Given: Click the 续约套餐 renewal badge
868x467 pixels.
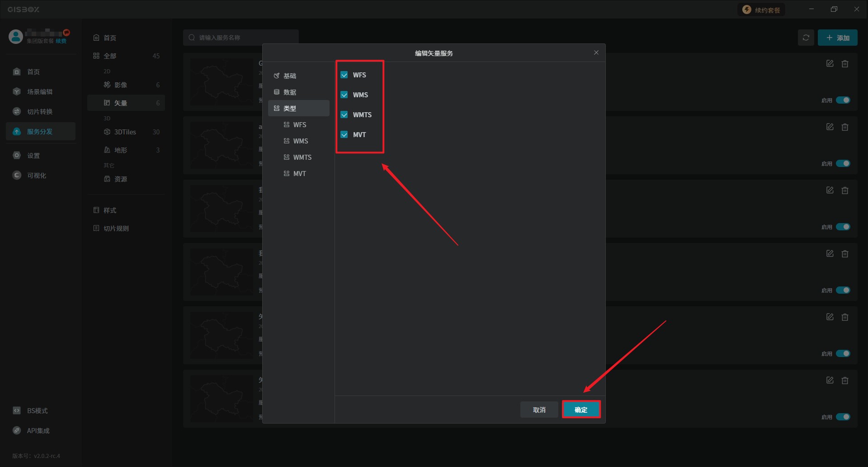Looking at the screenshot, I should click(x=762, y=10).
